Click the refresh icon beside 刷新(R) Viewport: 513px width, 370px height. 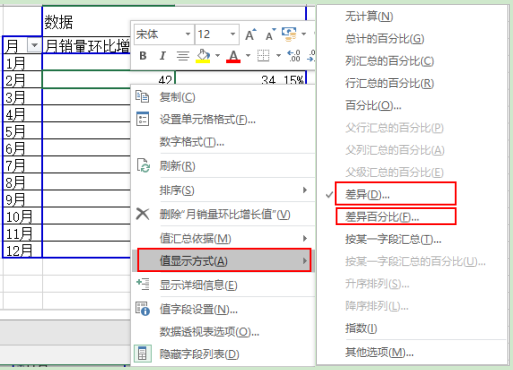[x=143, y=165]
